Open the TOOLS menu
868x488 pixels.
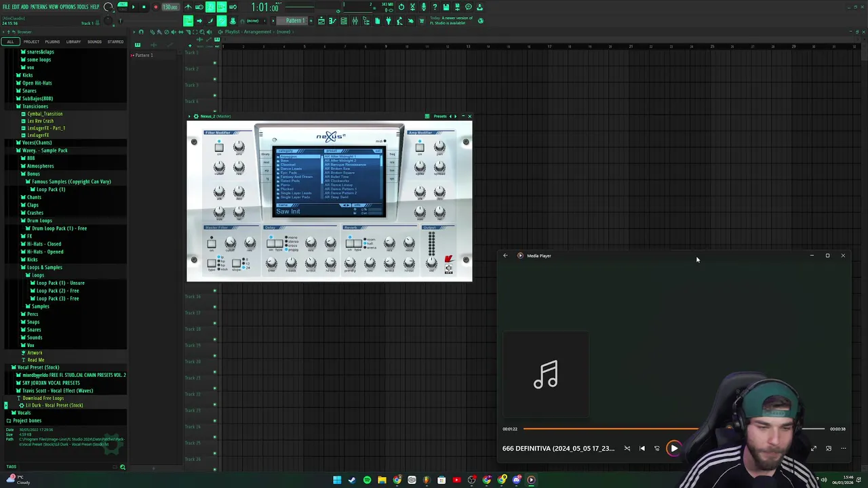point(83,7)
